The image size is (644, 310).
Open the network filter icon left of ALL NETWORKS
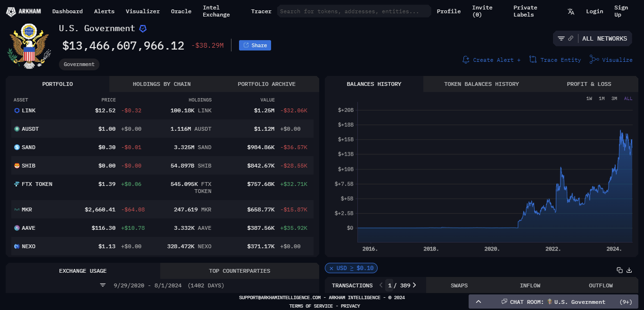pyautogui.click(x=561, y=39)
